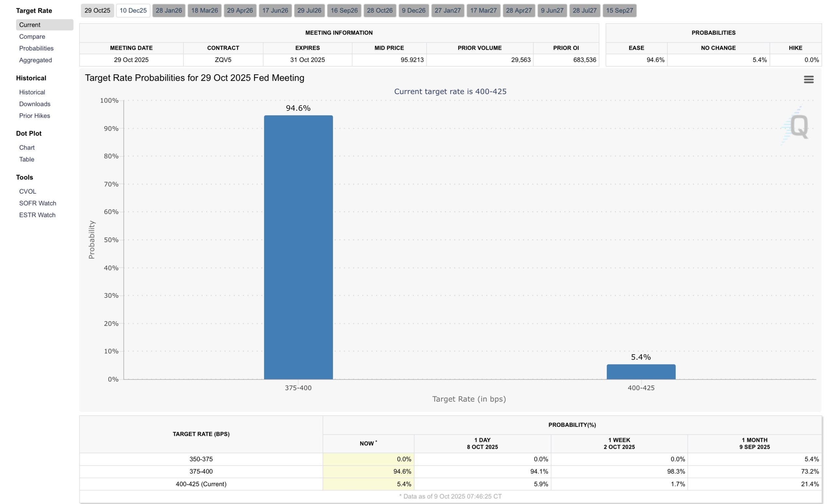Choose the 9 Dec26 meeting tab
Viewport: 837px width, 504px height.
tap(413, 10)
